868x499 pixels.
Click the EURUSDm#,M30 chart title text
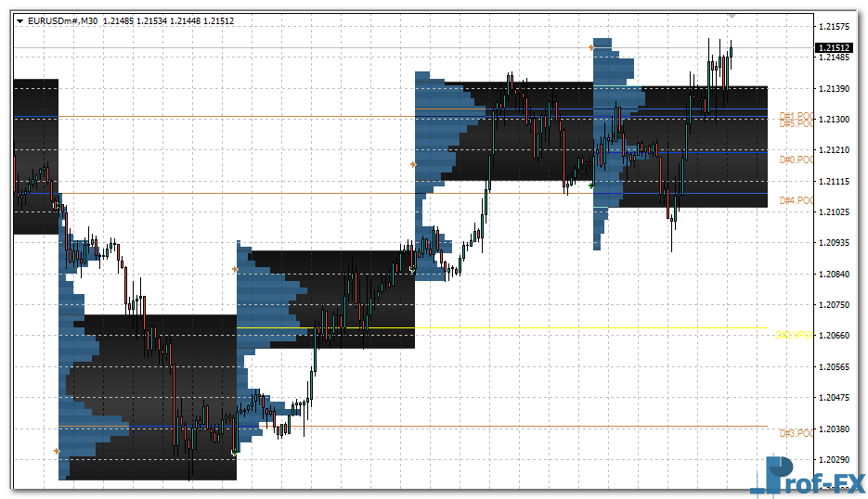tap(63, 20)
